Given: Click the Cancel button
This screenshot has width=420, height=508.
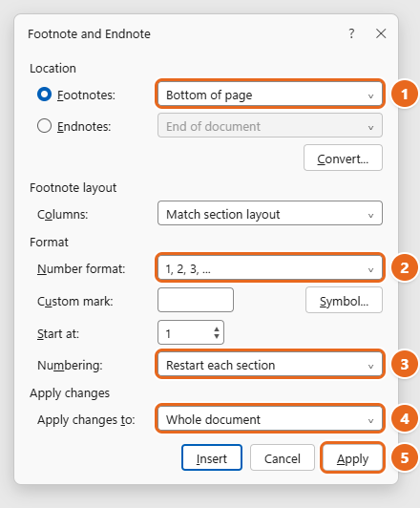Looking at the screenshot, I should point(283,457).
